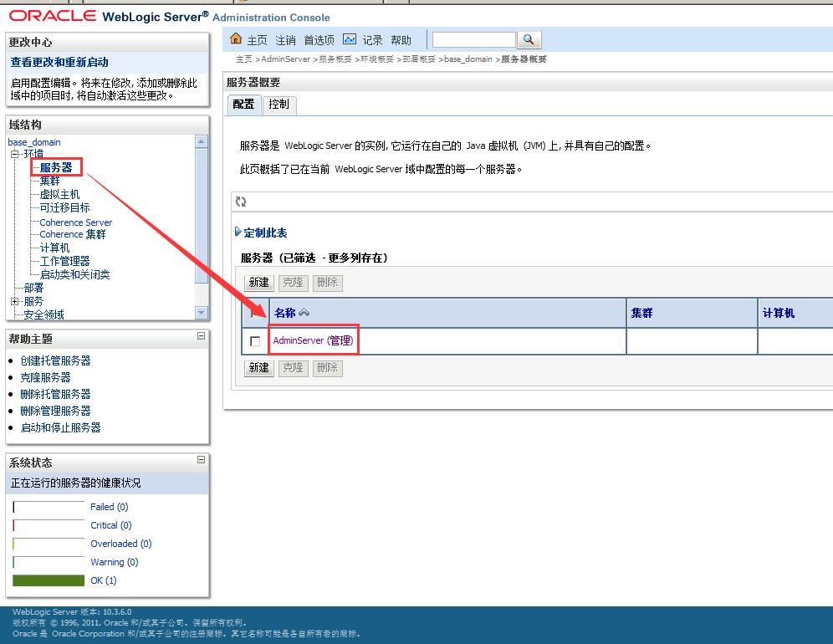Screen dimensions: 833x644
Task: Click the 计算机 column header in the table
Action: (779, 313)
